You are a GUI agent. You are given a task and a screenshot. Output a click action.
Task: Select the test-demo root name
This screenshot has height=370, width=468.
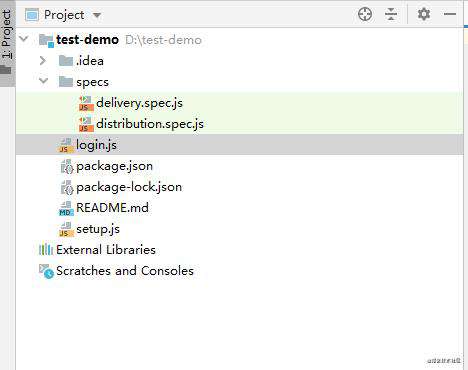coord(87,40)
